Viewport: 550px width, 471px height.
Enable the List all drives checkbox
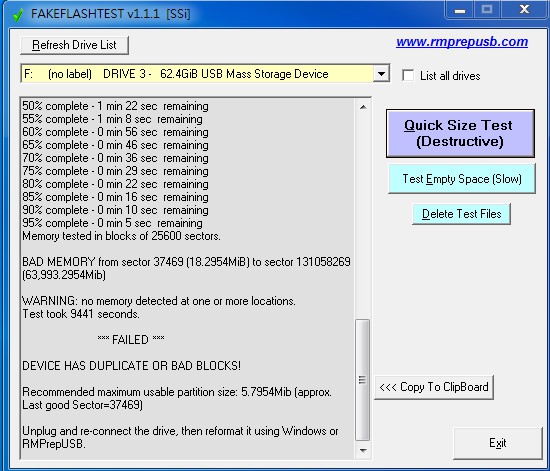pyautogui.click(x=408, y=75)
